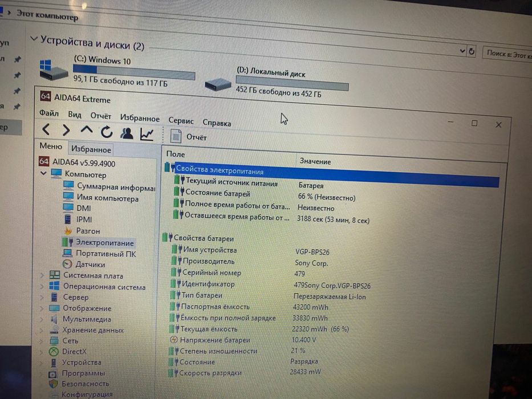The image size is (532, 399).
Task: Expand the Сеть node
Action: (x=42, y=340)
